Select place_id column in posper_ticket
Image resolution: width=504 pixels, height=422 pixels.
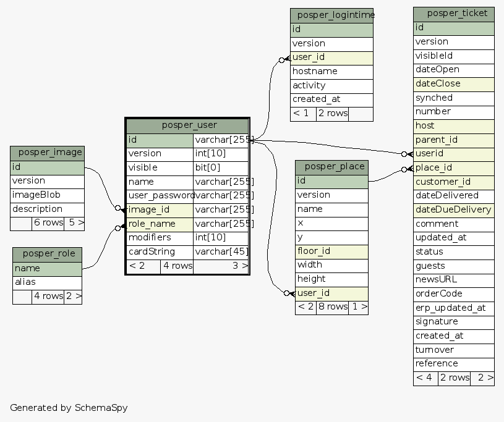[453, 167]
